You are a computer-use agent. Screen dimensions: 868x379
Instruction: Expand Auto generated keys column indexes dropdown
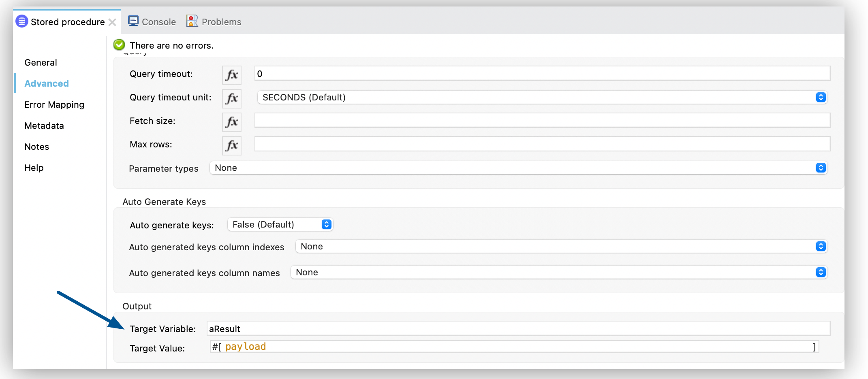coord(821,246)
